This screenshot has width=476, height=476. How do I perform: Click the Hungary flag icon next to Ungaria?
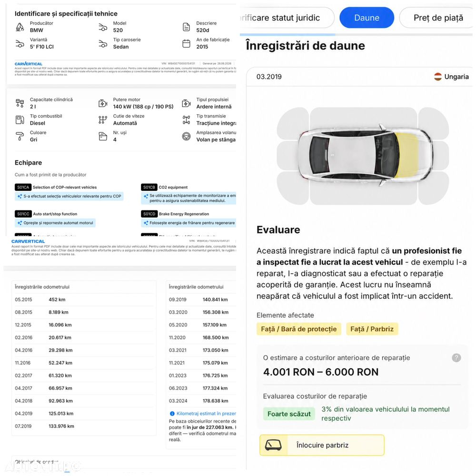[438, 77]
